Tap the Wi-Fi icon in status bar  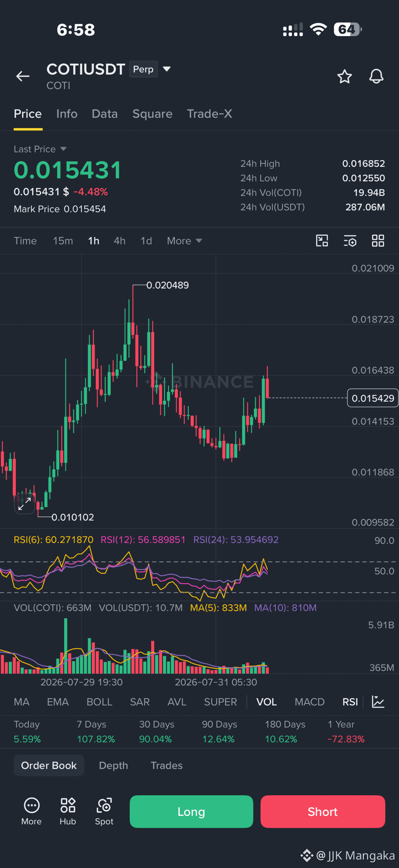[318, 29]
